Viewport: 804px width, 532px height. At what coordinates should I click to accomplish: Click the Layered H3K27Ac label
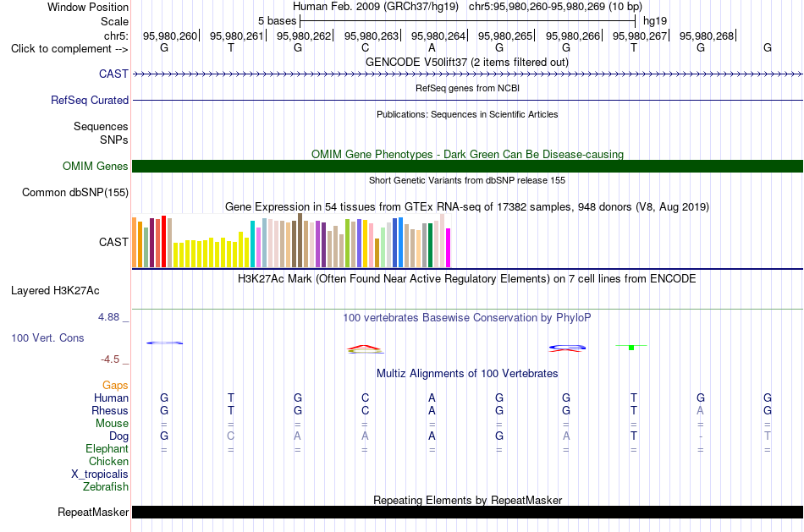click(x=55, y=291)
